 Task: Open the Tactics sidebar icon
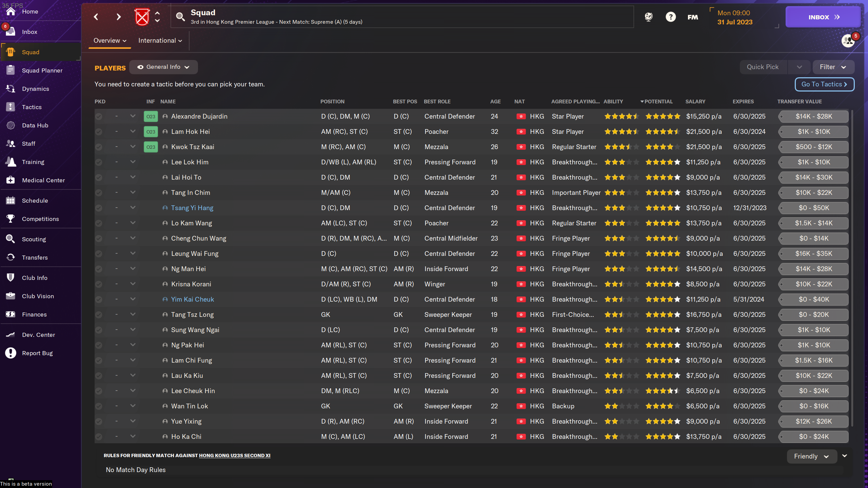click(x=11, y=107)
